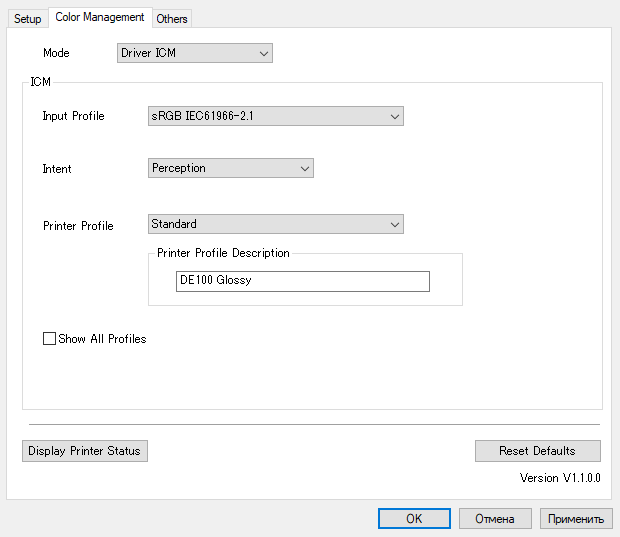Open the Intent dropdown set to Perception
Screen dimensions: 620x537
pos(230,169)
